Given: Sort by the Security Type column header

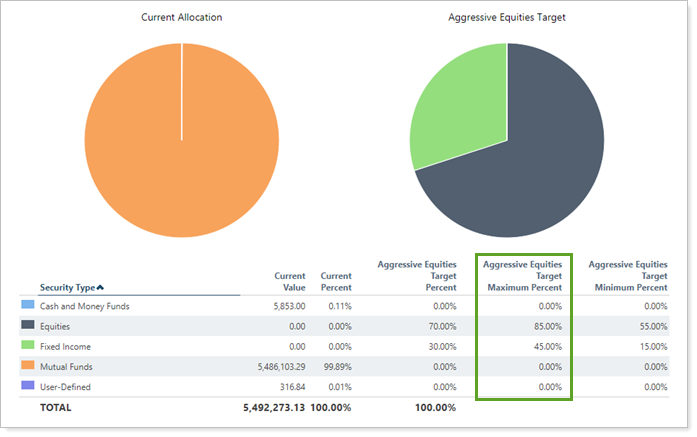Looking at the screenshot, I should (x=67, y=287).
